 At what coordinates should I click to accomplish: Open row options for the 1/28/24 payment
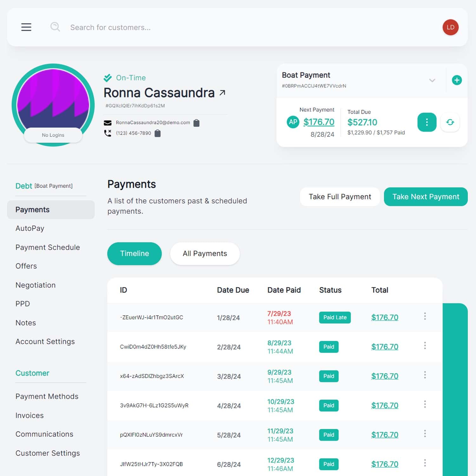tap(425, 316)
